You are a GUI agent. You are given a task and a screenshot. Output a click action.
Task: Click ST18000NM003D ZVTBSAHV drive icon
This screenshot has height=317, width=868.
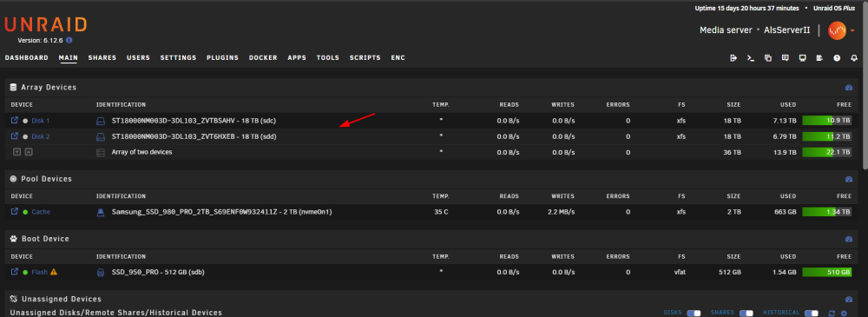pos(100,121)
